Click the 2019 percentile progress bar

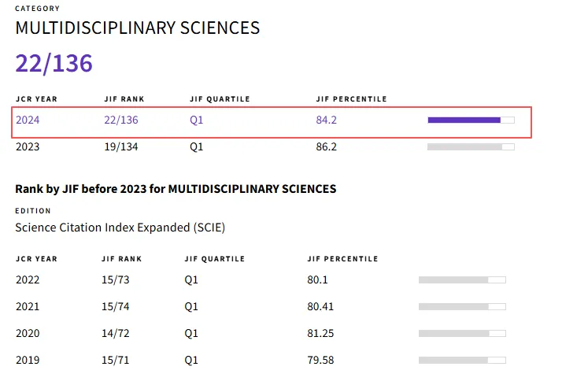tap(462, 360)
